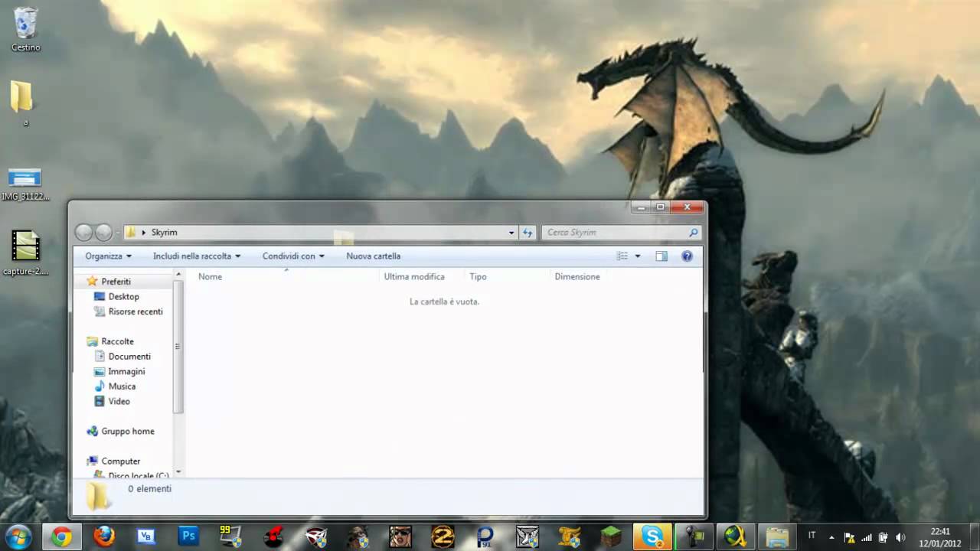Screen dimensions: 980x551
Task: Open the 99 fps monitor taskbar icon
Action: (230, 537)
